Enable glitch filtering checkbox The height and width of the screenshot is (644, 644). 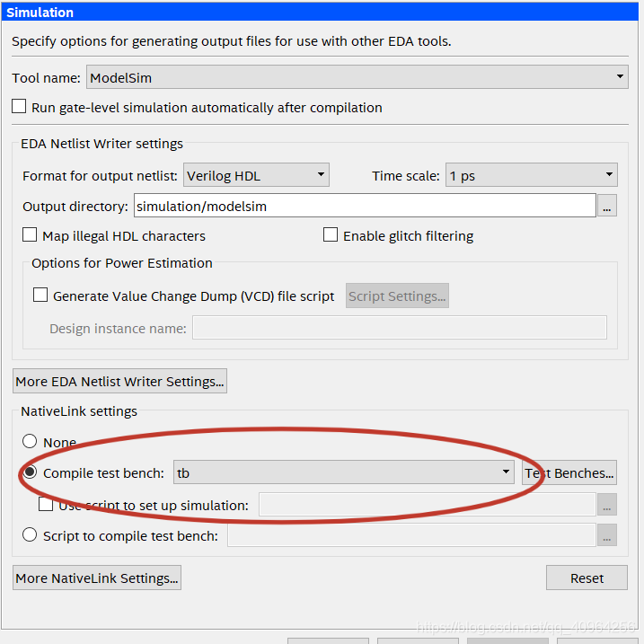[x=331, y=235]
